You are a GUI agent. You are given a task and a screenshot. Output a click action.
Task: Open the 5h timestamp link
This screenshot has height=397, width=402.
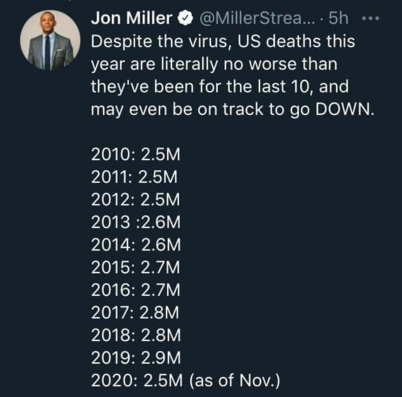click(x=338, y=19)
